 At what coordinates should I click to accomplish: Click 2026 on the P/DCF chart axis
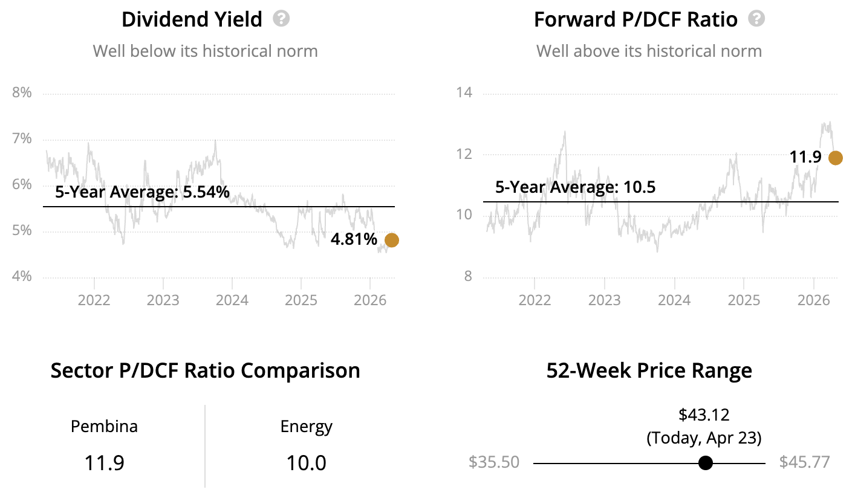[x=813, y=300]
